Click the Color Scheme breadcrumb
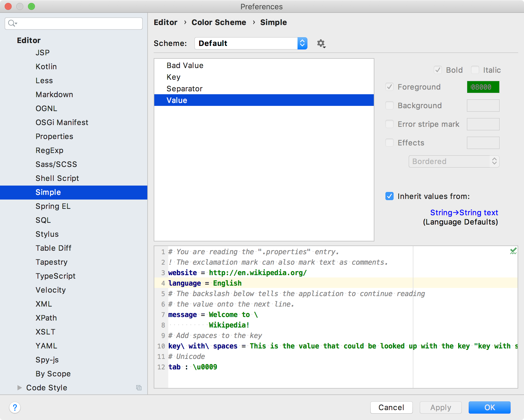 tap(219, 22)
